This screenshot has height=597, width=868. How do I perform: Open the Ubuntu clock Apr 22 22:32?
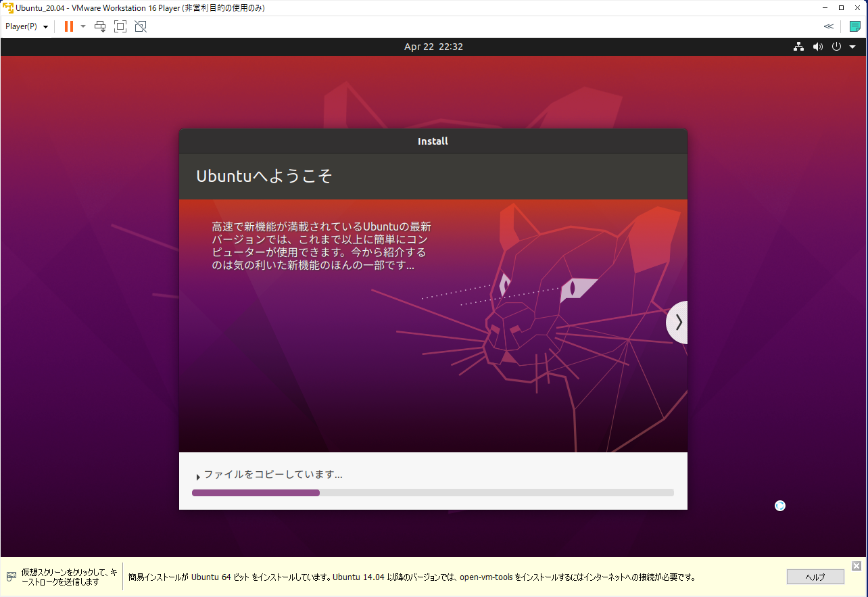[x=433, y=47]
